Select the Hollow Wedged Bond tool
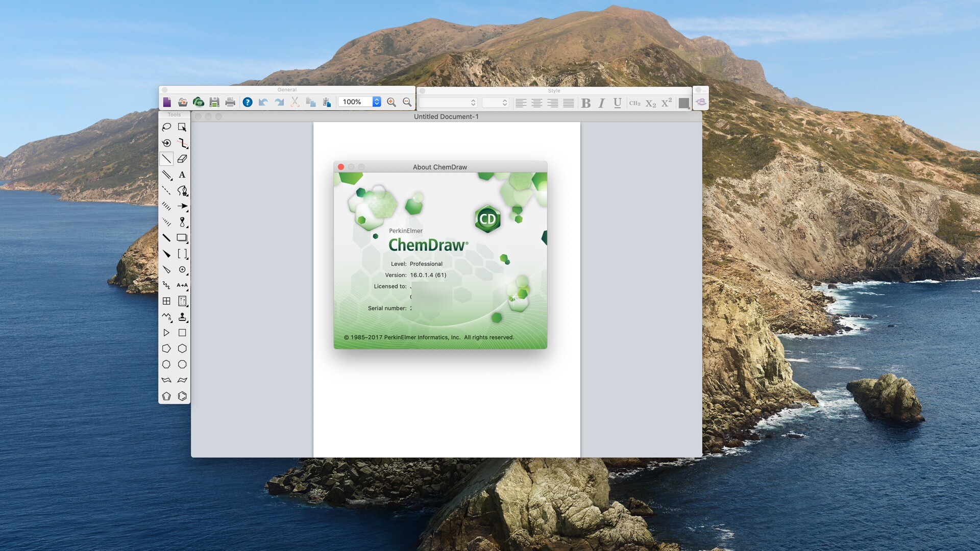980x551 pixels. pos(166,269)
